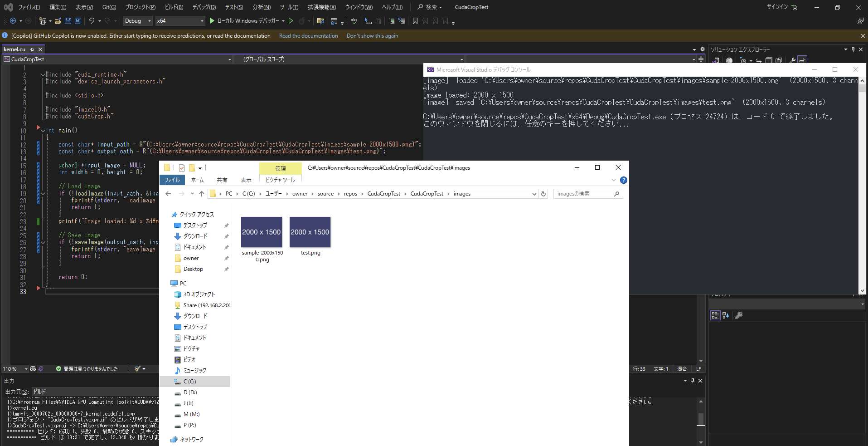The height and width of the screenshot is (446, 868).
Task: Click the Explorer Up arrow icon
Action: tap(202, 194)
